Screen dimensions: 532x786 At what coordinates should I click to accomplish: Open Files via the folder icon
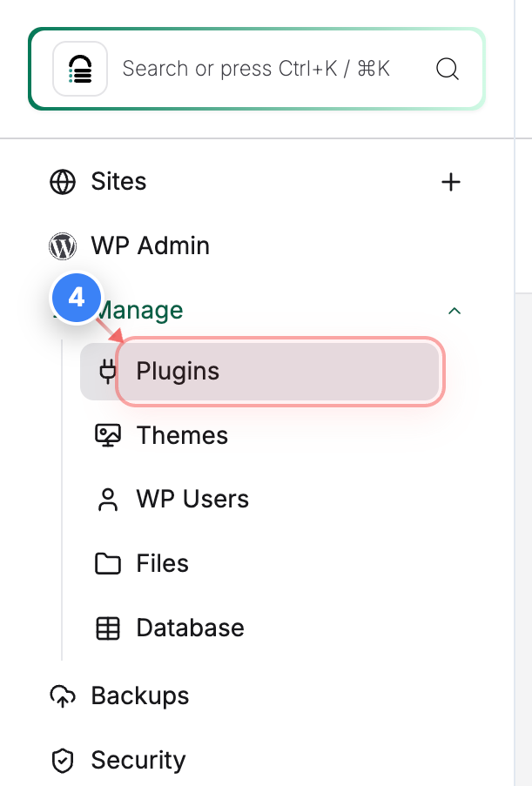pos(106,563)
